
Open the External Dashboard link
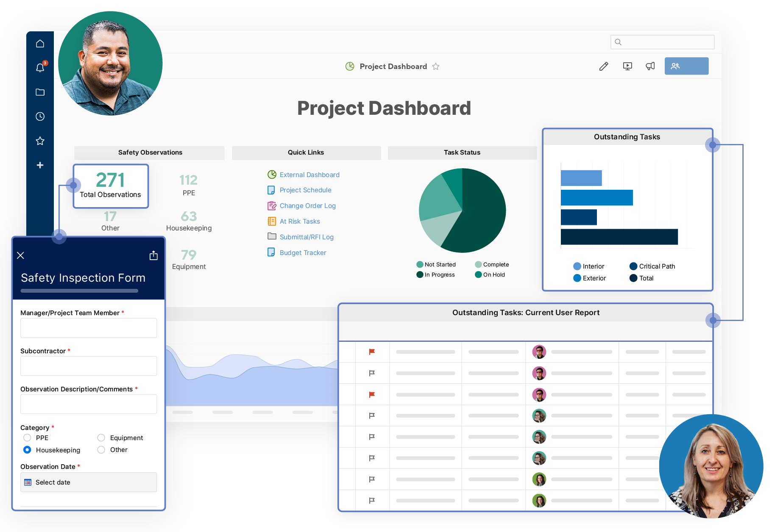click(309, 175)
